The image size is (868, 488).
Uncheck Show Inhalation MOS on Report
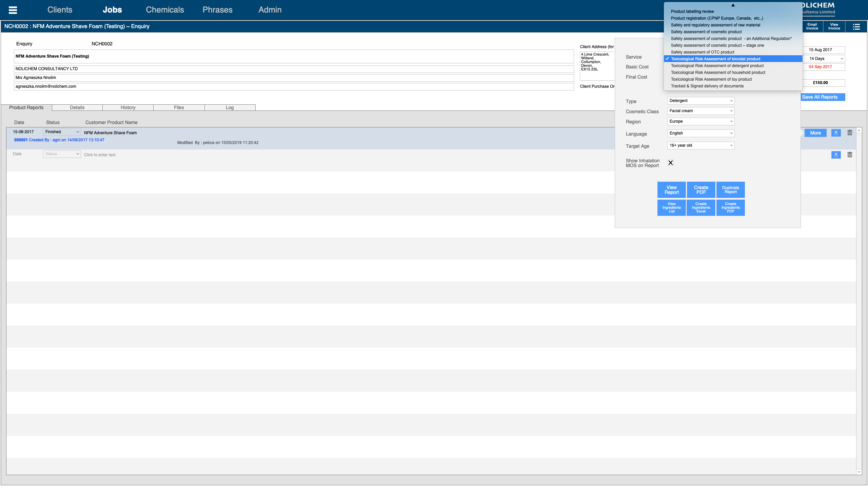pos(670,163)
